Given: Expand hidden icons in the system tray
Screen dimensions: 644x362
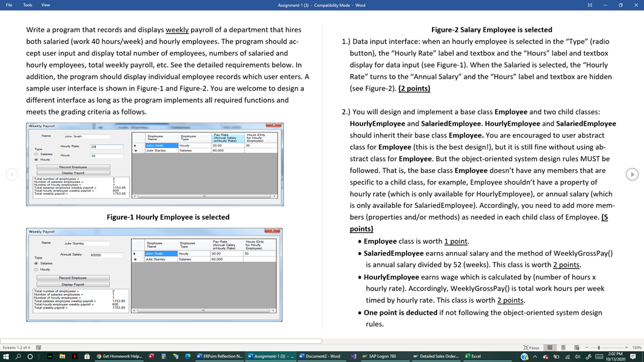Looking at the screenshot, I should tap(535, 357).
